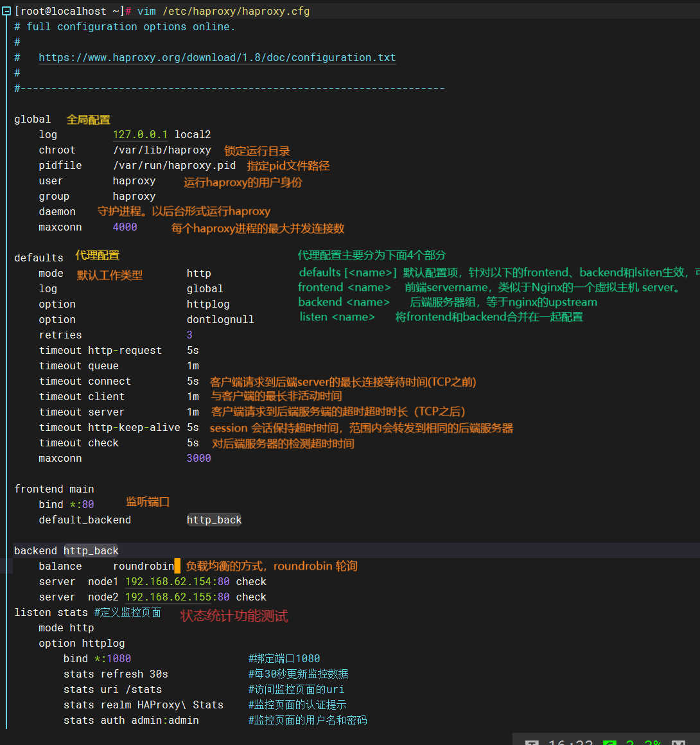700x745 pixels.
Task: Select the maxconn value 3000
Action: [x=198, y=458]
